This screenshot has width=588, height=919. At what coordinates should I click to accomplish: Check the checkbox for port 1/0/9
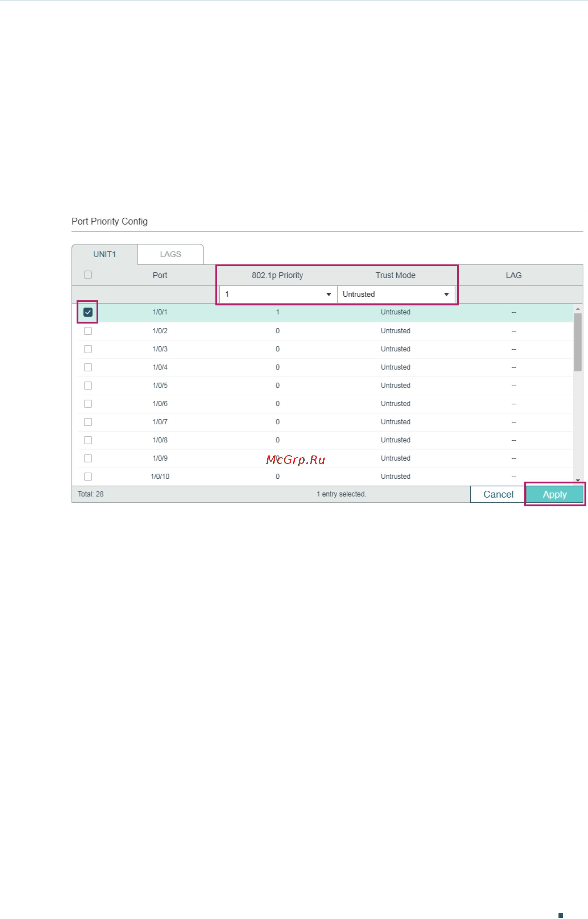click(88, 458)
